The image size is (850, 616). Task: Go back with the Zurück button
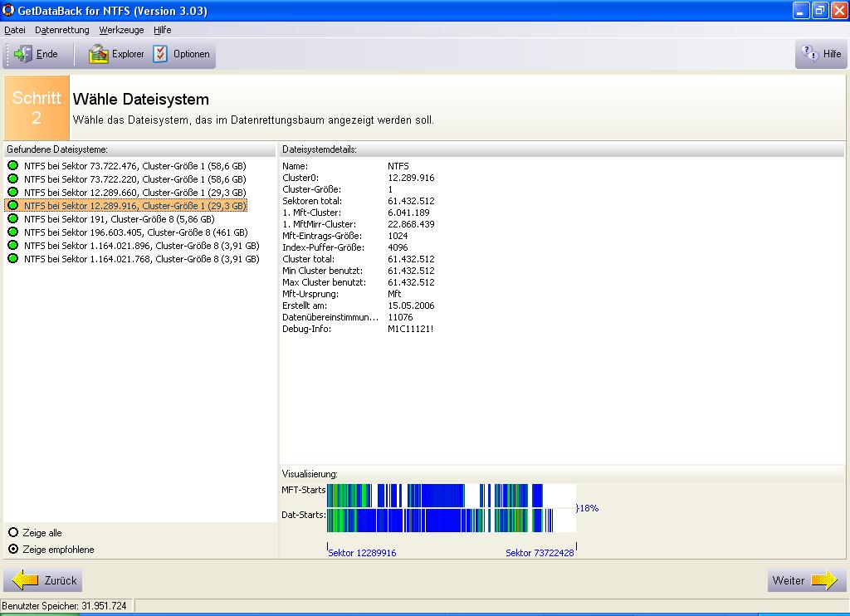(43, 580)
